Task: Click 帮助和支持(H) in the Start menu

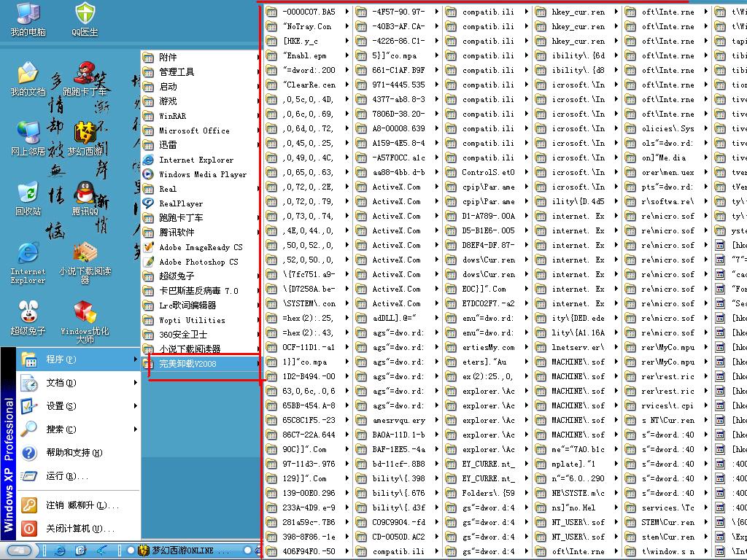Action: pos(79,452)
